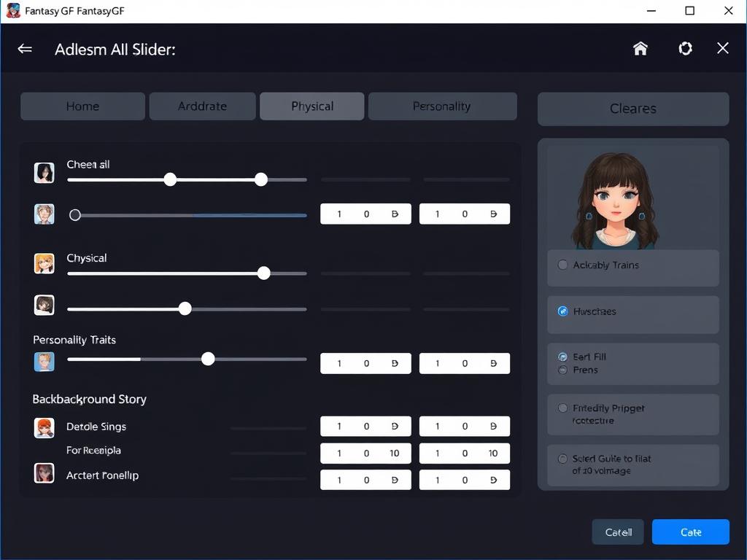The image size is (747, 560).
Task: Select the red-haired avatar beside Detdle Sings
Action: point(44,427)
